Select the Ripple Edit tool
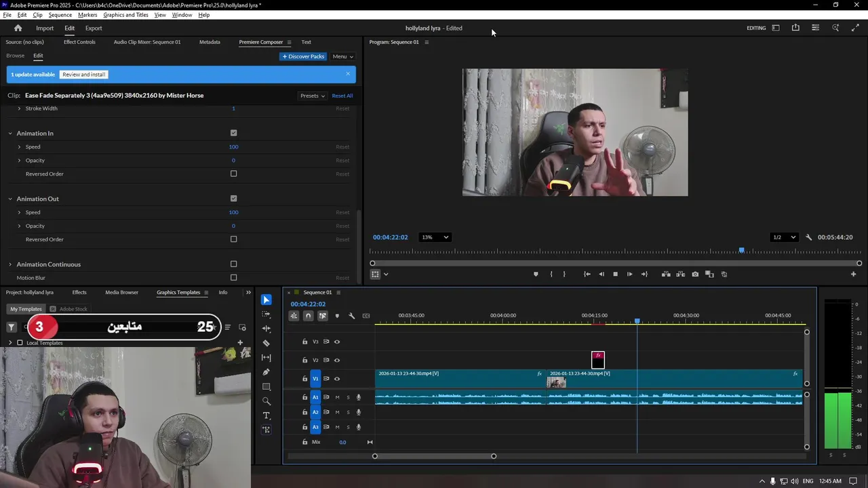The height and width of the screenshot is (488, 868). [267, 329]
